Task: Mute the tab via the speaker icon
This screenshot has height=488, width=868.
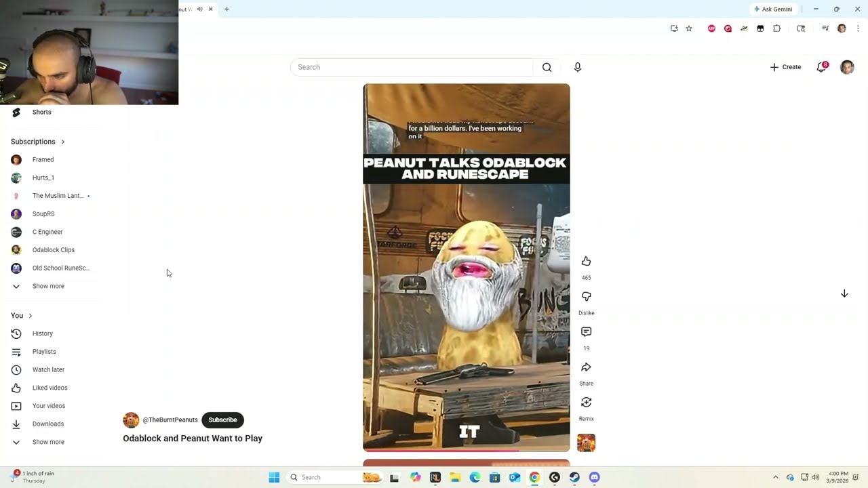Action: point(199,9)
